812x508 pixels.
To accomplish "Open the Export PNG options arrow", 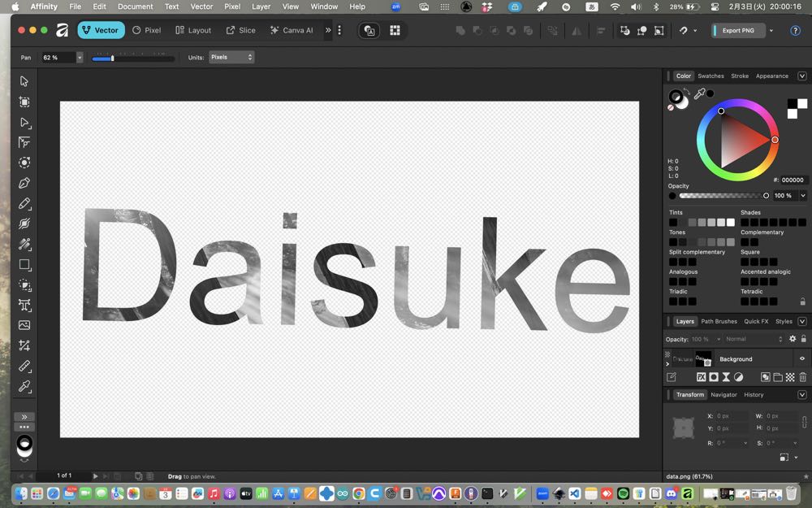I will [x=771, y=31].
